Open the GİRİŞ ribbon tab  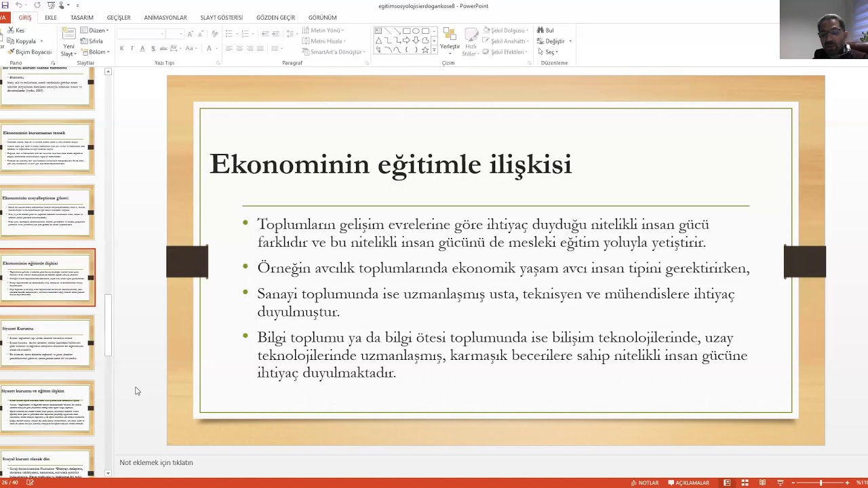pos(25,18)
